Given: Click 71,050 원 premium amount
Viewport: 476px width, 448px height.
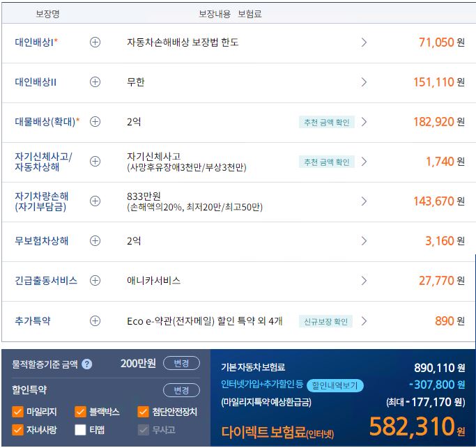Looking at the screenshot, I should pyautogui.click(x=442, y=43).
